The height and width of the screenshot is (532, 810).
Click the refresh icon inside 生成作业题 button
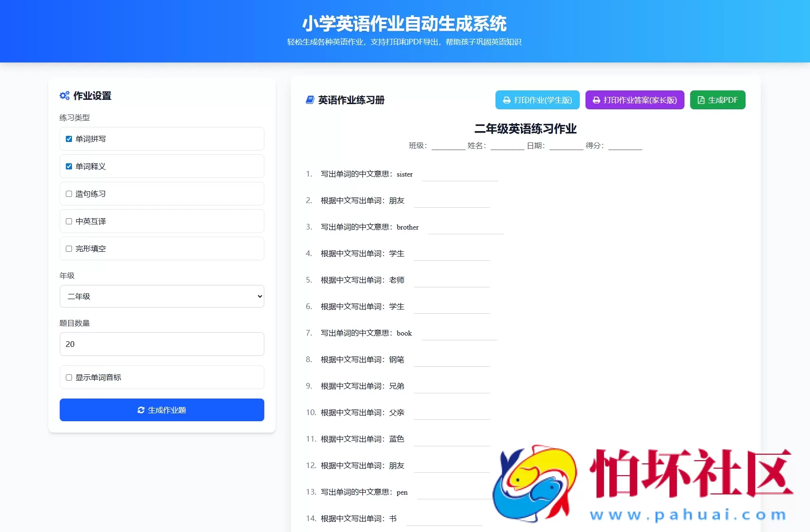click(142, 410)
